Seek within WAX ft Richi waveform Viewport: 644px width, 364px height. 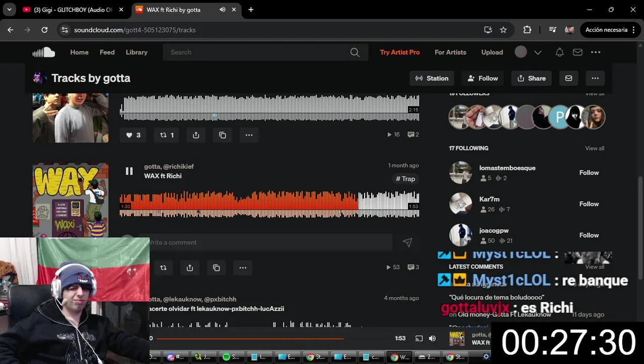click(x=269, y=204)
